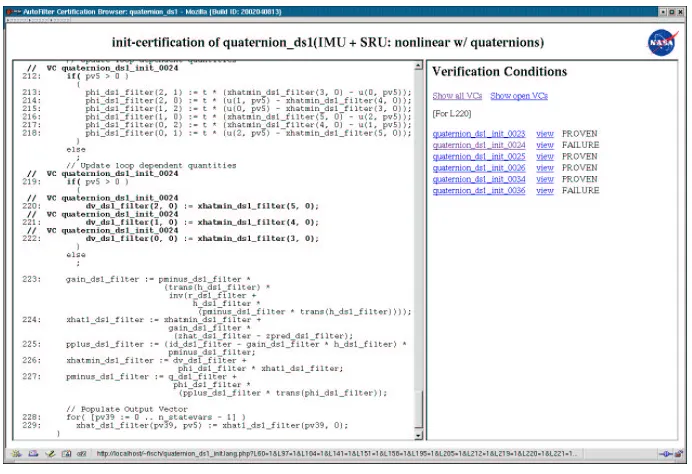Open quaternion_ds1_init_0034 link
692x474 pixels.
(479, 180)
